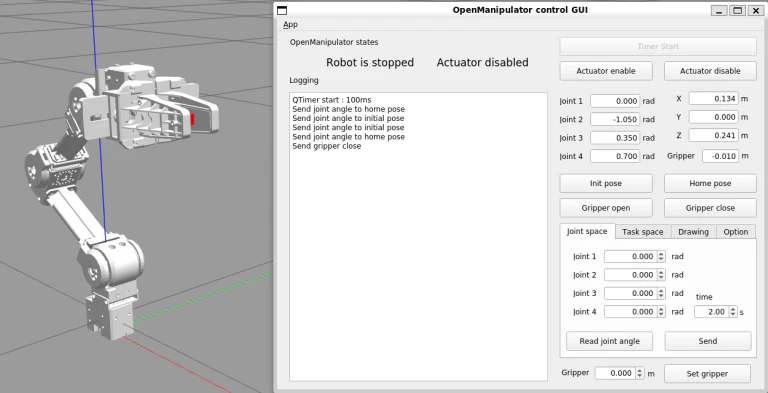Minimize the OpenManipulator control GUI window
Image resolution: width=768 pixels, height=393 pixels.
pyautogui.click(x=720, y=11)
